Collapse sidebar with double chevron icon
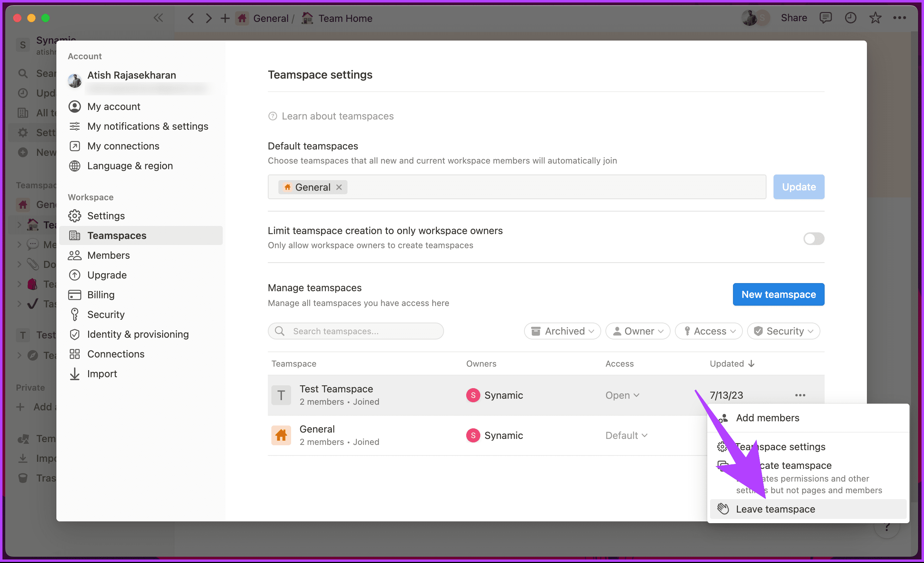This screenshot has width=924, height=563. coord(158,18)
